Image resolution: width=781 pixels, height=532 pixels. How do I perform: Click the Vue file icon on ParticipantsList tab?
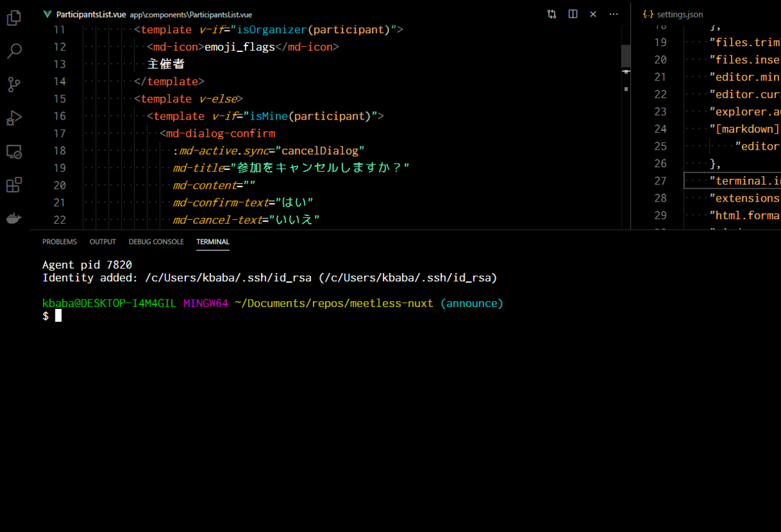pos(47,14)
